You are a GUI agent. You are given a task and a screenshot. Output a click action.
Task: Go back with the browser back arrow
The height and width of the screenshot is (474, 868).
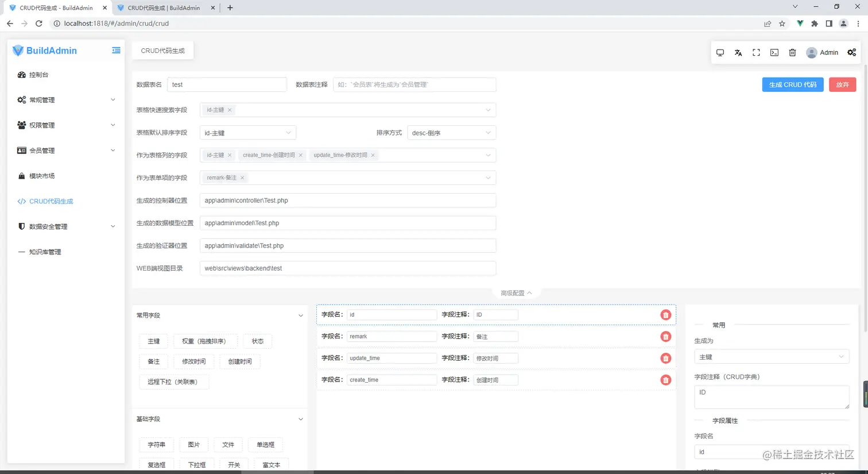[10, 24]
